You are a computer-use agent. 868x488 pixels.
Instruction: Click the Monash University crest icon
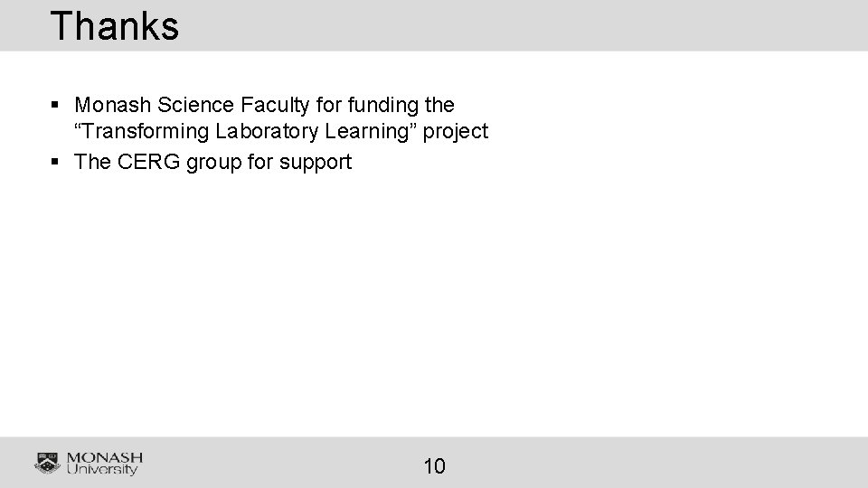(47, 463)
